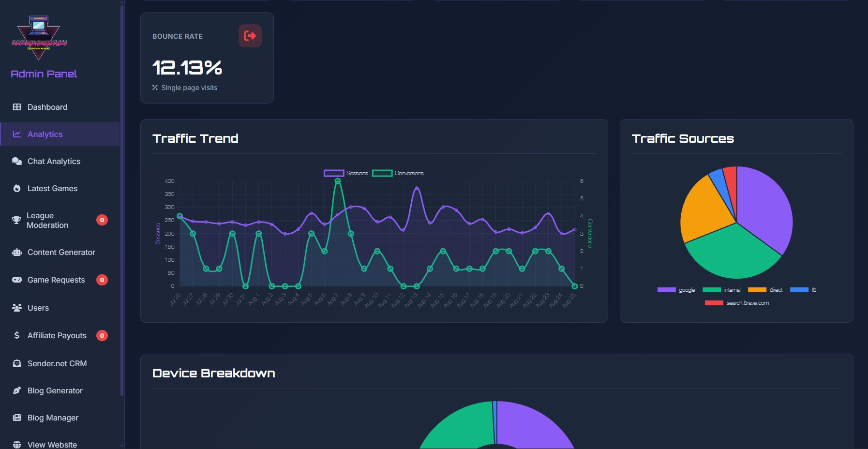
Task: Click the Analytics line chart icon
Action: click(x=17, y=134)
